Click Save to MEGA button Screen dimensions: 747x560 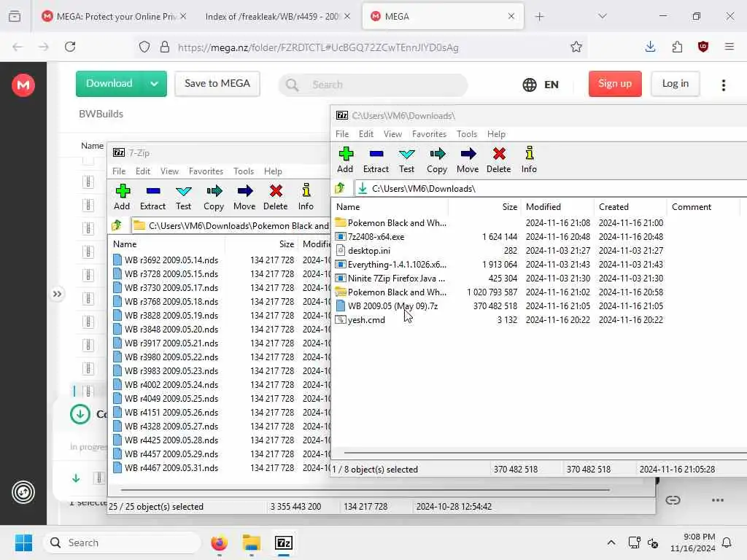click(x=217, y=84)
